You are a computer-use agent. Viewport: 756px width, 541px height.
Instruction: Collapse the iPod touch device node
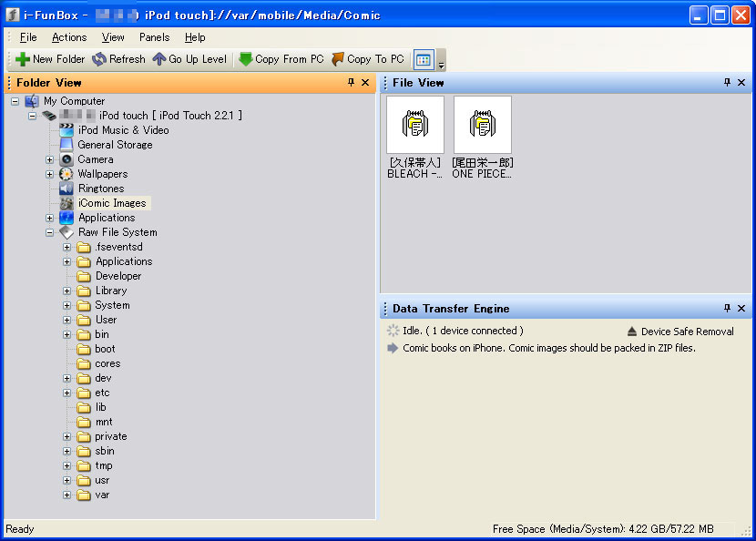[x=32, y=116]
